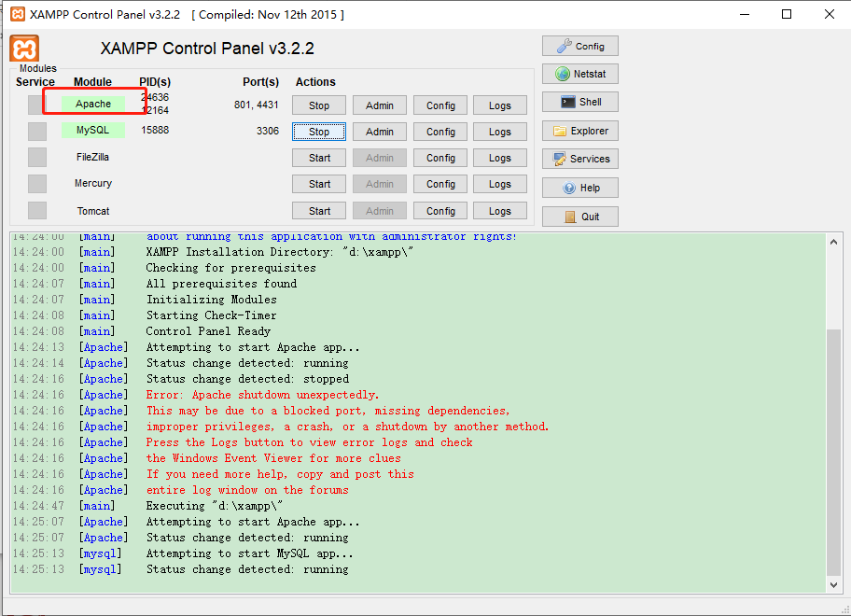The width and height of the screenshot is (851, 616).
Task: Click the XAMPP logo in the panel header
Action: 24,49
